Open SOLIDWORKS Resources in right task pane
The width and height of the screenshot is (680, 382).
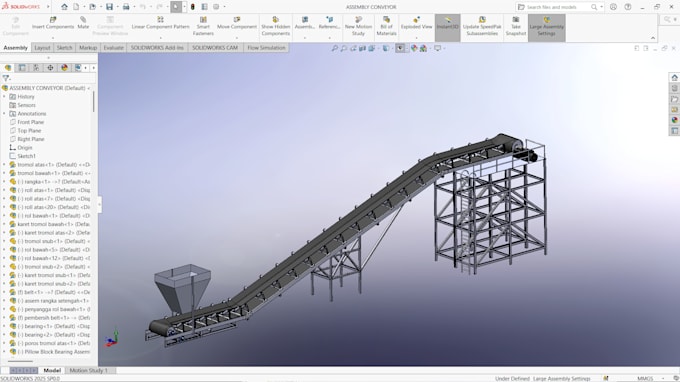pos(674,78)
